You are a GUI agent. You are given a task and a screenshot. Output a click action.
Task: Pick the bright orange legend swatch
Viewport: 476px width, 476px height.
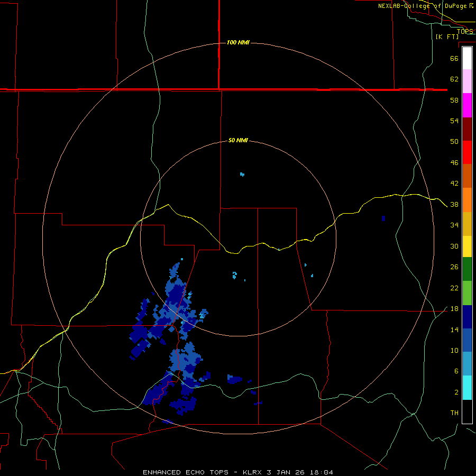pyautogui.click(x=467, y=200)
